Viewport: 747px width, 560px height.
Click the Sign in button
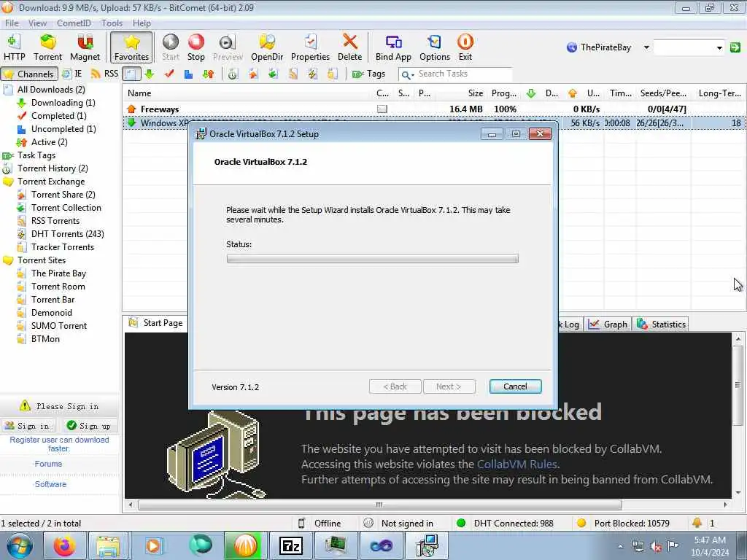[x=27, y=426]
